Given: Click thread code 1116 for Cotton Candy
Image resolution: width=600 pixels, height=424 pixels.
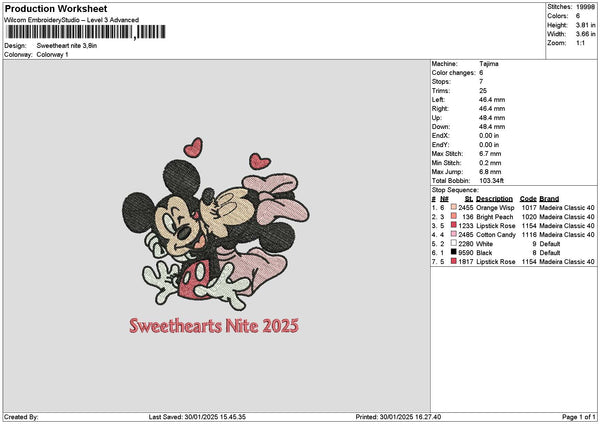Looking at the screenshot, I should pyautogui.click(x=529, y=235).
